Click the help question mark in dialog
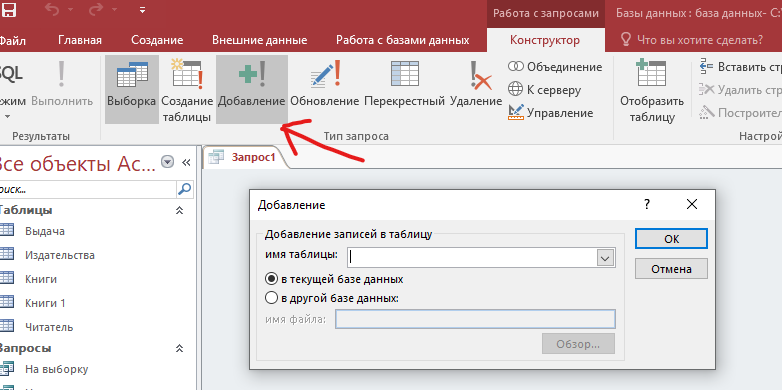Viewport: 782px width, 390px height. 646,204
